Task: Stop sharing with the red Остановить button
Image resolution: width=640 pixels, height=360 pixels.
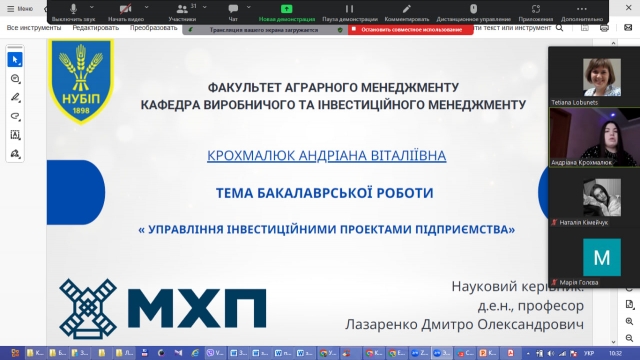Action: (411, 29)
